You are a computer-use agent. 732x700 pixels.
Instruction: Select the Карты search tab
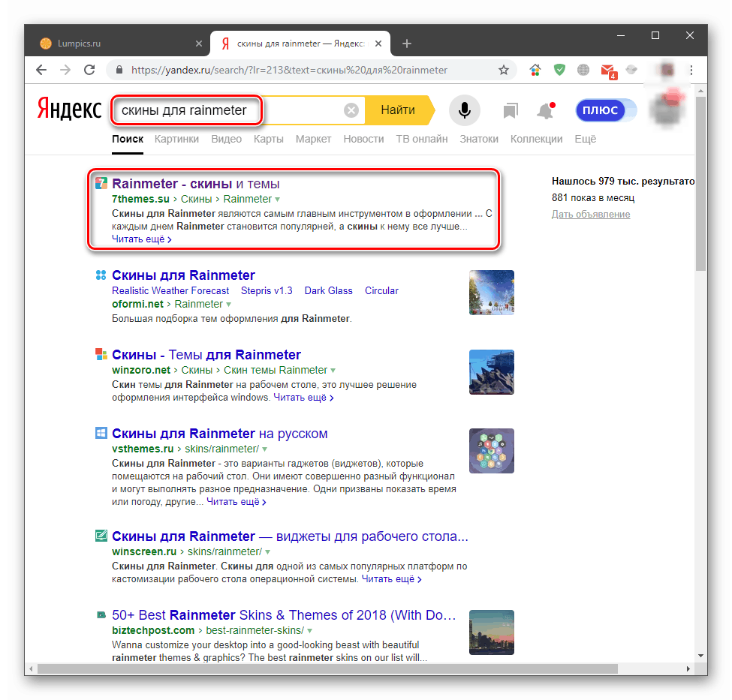269,139
